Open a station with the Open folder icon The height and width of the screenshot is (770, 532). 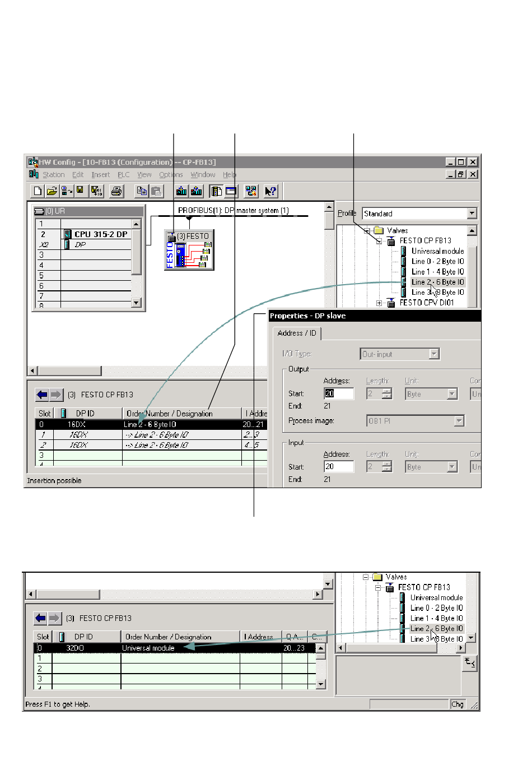(x=52, y=191)
